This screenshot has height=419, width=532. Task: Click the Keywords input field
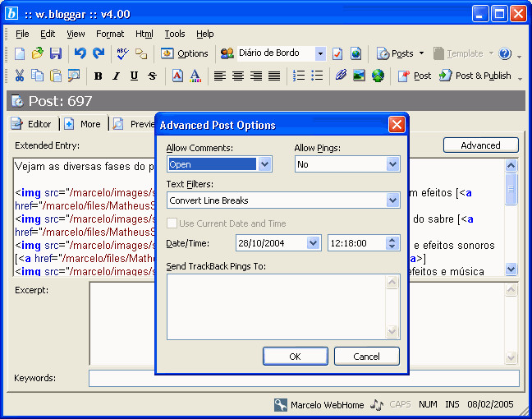pyautogui.click(x=304, y=378)
